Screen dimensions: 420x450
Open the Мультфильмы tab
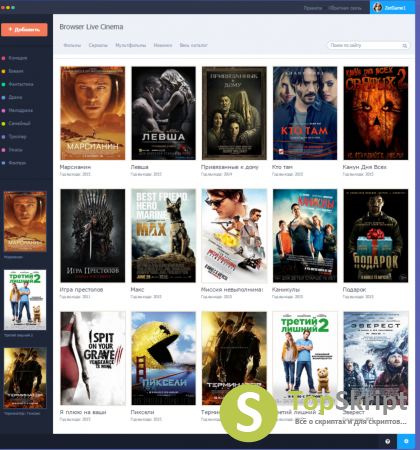tap(131, 45)
